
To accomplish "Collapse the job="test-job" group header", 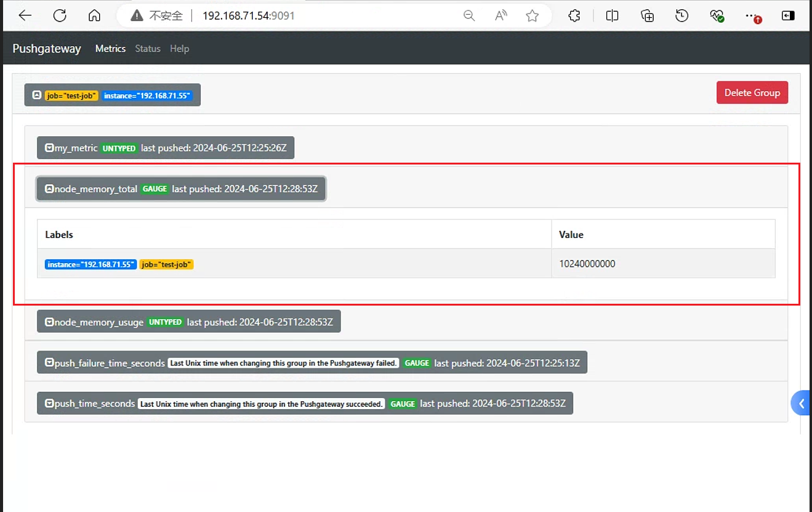I will [x=113, y=95].
